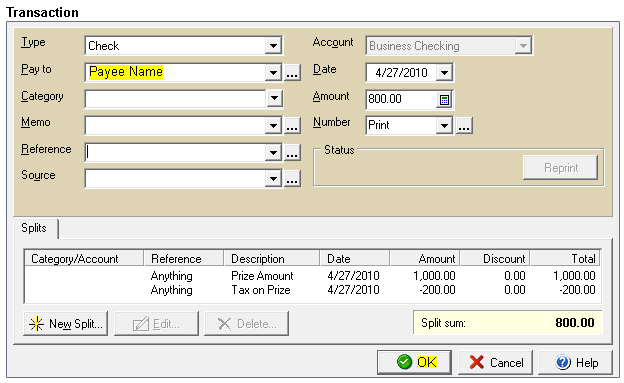The height and width of the screenshot is (383, 624).
Task: Click the OK button
Action: pos(414,362)
